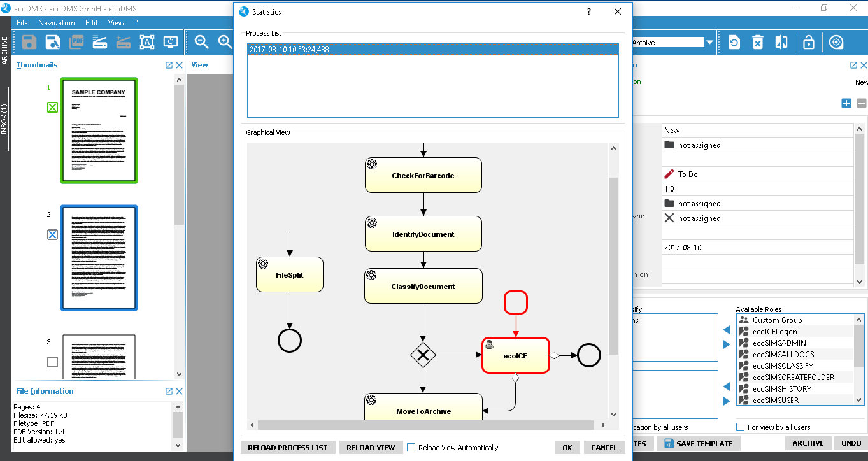868x461 pixels.
Task: Close the File Information panel
Action: pos(179,391)
